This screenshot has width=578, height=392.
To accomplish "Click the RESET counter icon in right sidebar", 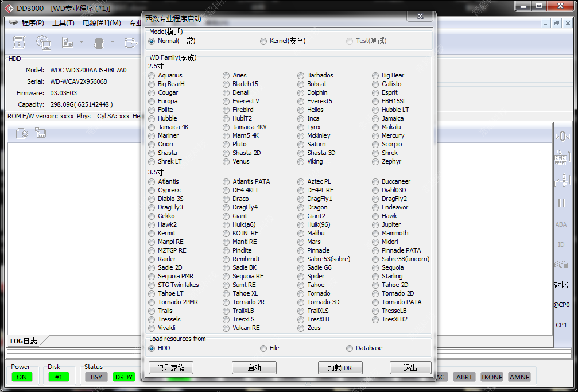I will 561,157.
